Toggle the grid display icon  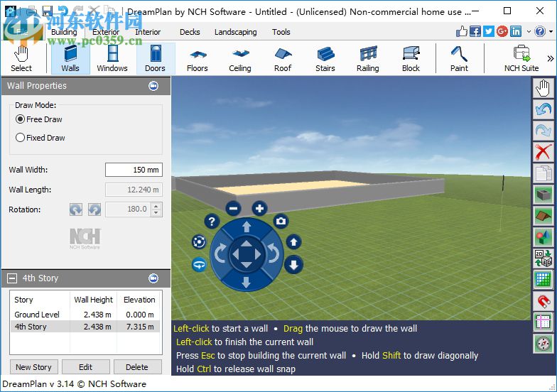(x=544, y=279)
